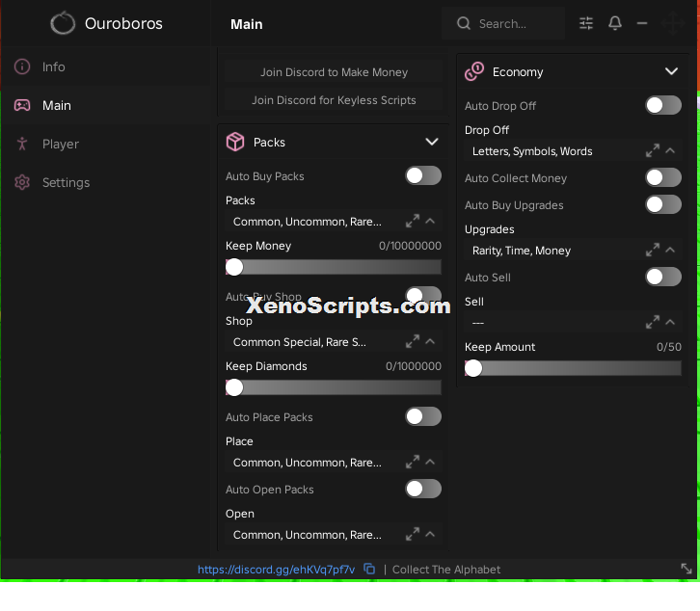Click the resize corner arrow icon
Viewport: 700px width, 611px height.
pyautogui.click(x=687, y=569)
